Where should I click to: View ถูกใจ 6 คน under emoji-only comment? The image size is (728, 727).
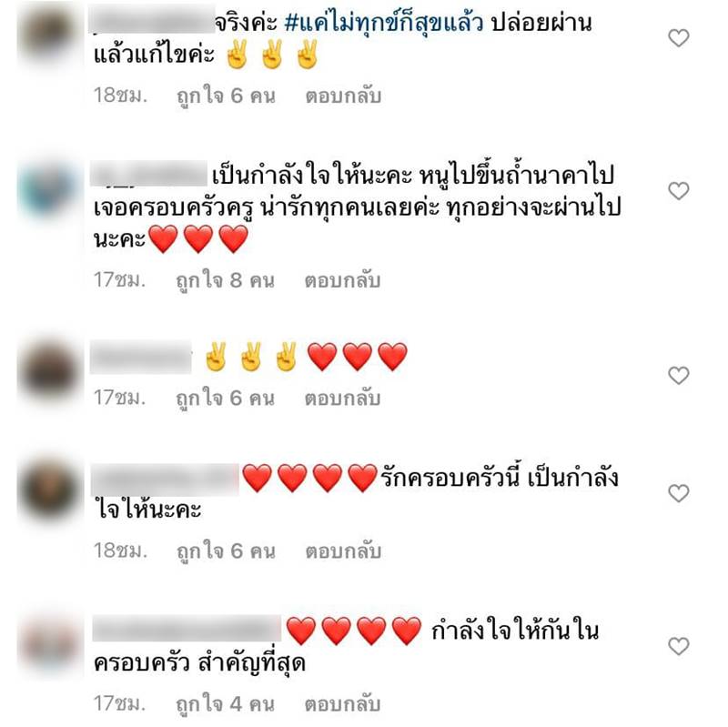[x=225, y=399]
